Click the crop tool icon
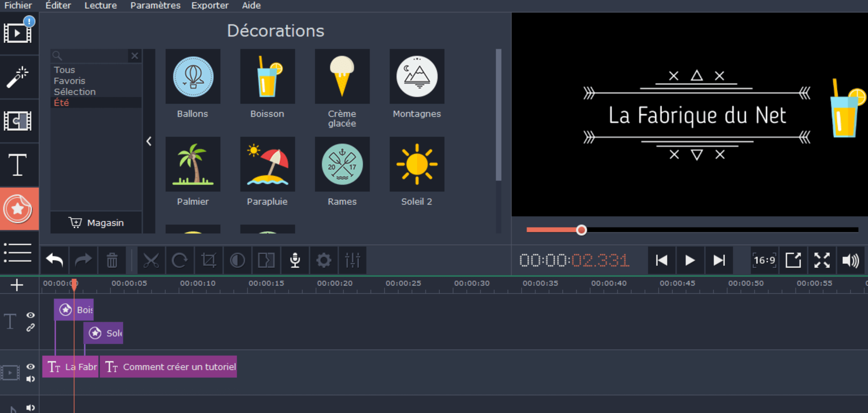 [x=209, y=261]
